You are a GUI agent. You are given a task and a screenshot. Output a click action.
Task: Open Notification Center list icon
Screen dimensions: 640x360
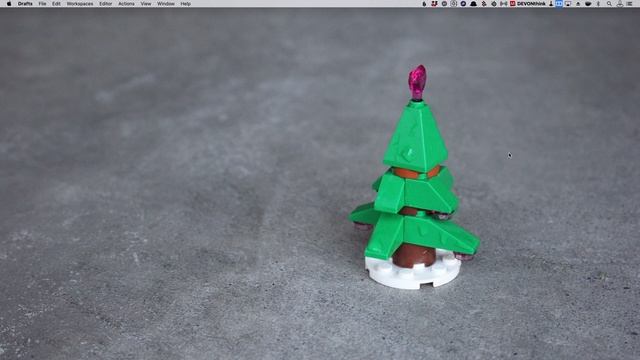tap(630, 4)
